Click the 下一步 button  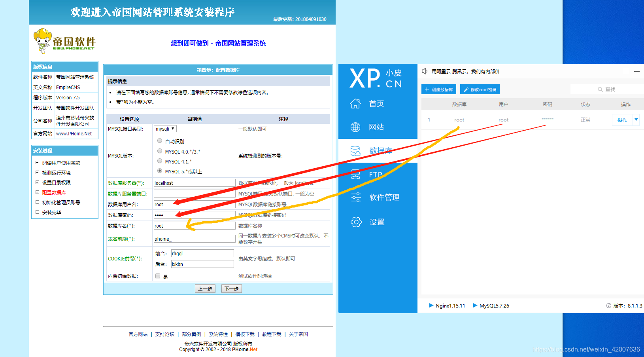(x=232, y=289)
